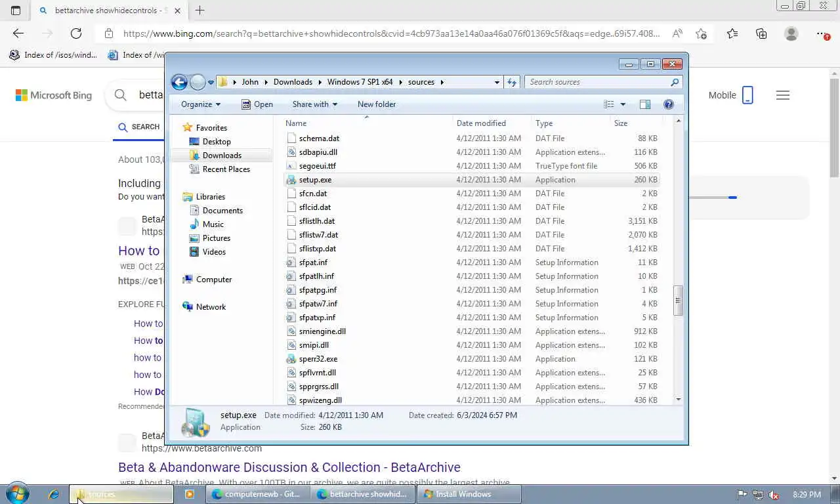Open the Share with menu
This screenshot has width=840, height=504.
point(314,104)
